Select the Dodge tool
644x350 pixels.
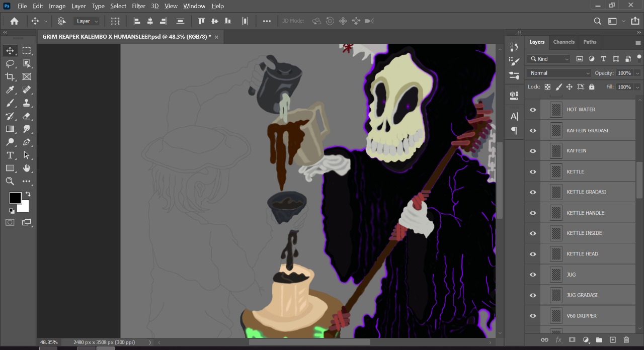tap(10, 142)
